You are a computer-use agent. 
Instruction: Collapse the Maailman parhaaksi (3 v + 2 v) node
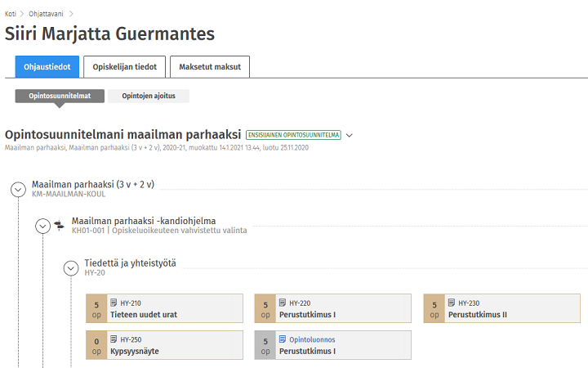(x=18, y=189)
